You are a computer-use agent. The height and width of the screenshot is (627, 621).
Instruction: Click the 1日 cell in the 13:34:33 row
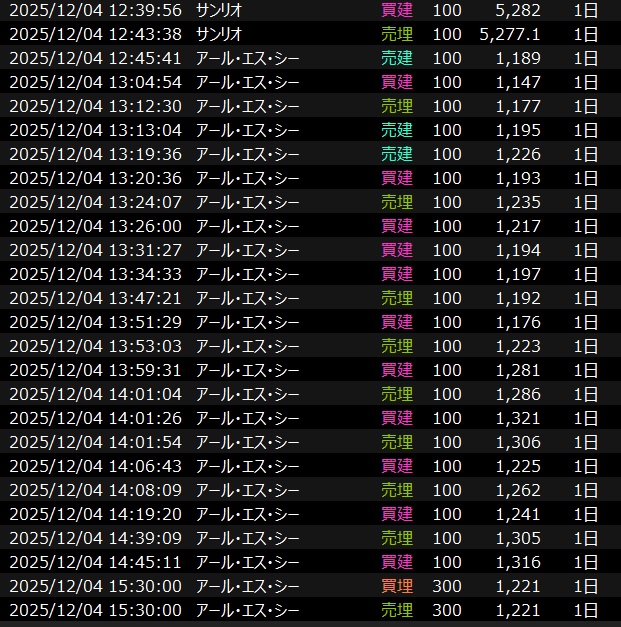tap(586, 274)
